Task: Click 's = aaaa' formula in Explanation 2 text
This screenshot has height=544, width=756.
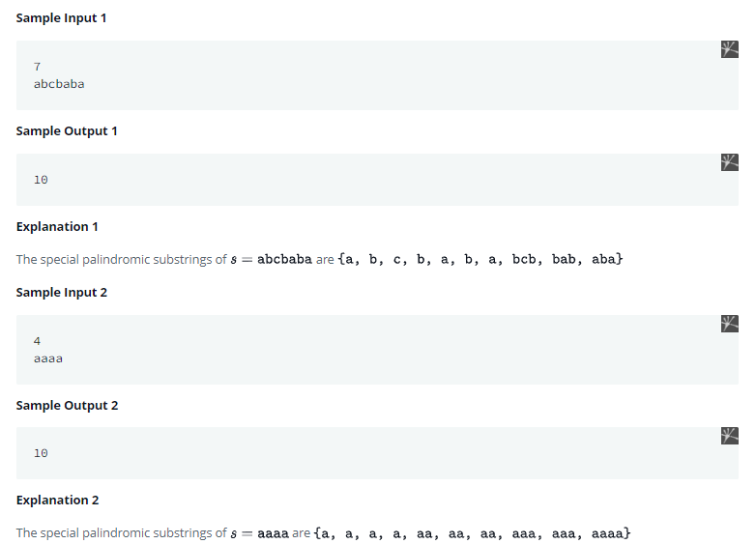Action: [x=259, y=533]
